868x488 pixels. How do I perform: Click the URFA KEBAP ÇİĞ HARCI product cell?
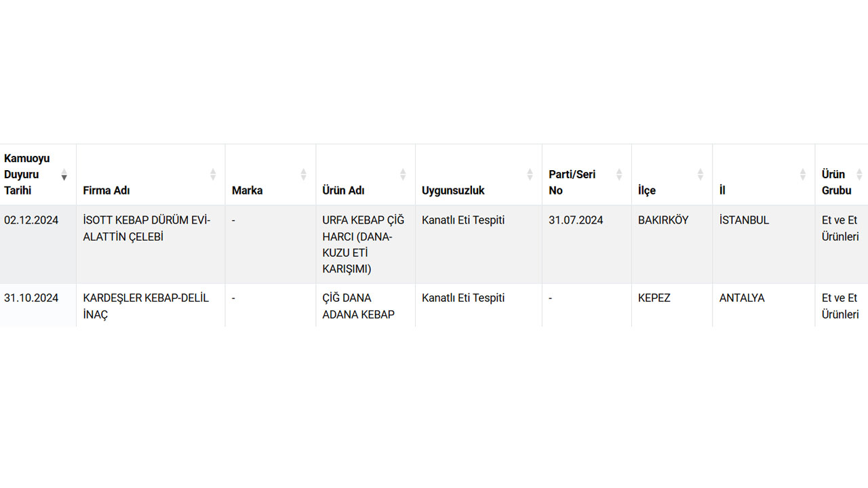point(363,245)
